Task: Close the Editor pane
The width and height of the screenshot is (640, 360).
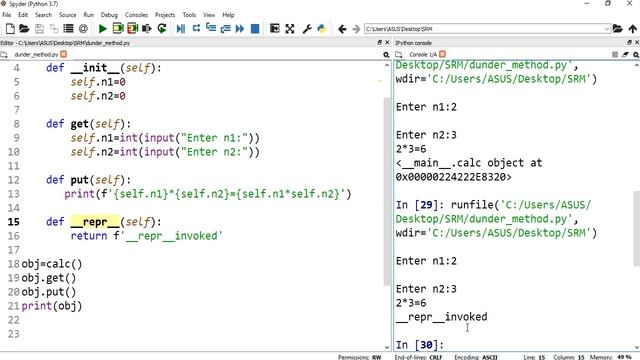Action: coord(387,42)
